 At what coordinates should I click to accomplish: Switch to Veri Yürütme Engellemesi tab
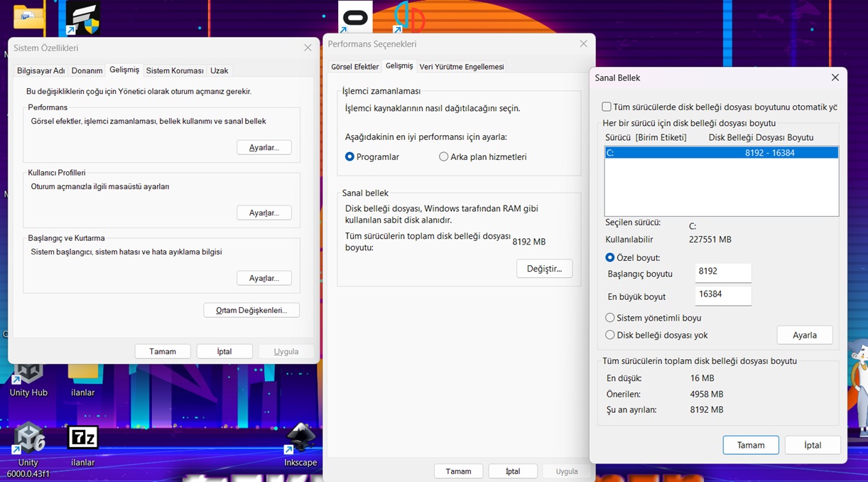tap(462, 67)
